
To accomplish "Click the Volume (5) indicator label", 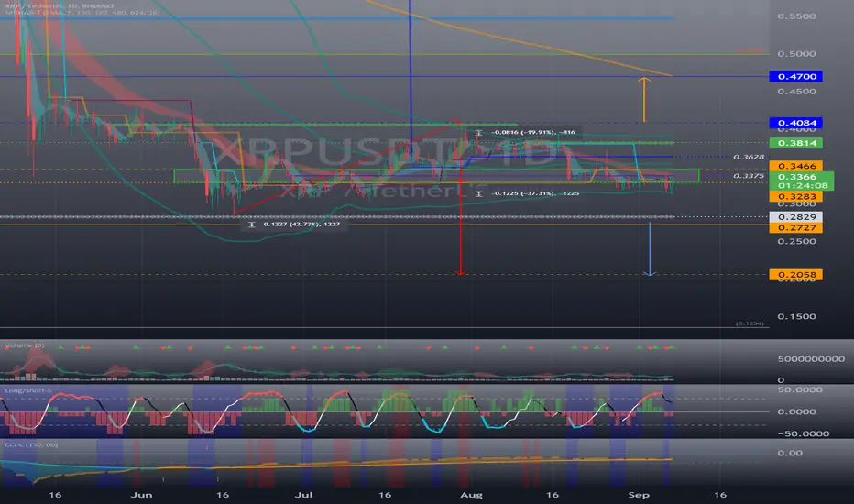I will [25, 345].
